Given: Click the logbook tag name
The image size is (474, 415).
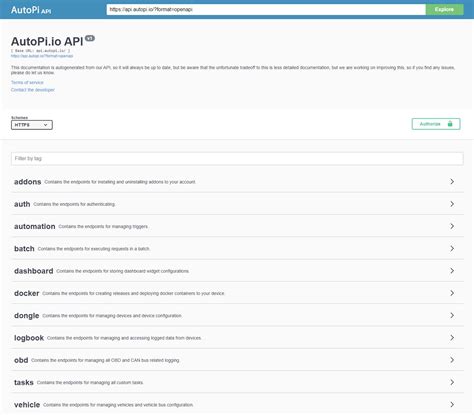Looking at the screenshot, I should (x=29, y=338).
